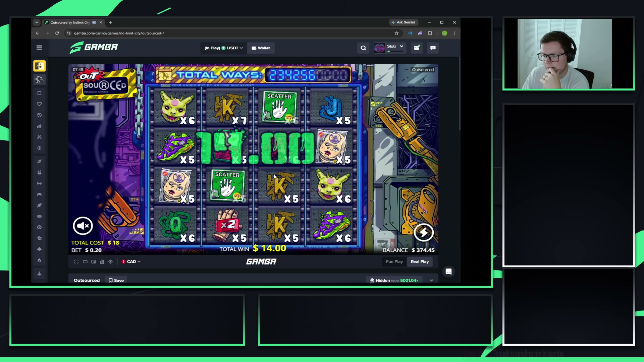The height and width of the screenshot is (362, 644).
Task: Open the game controller category icon
Action: tap(39, 194)
